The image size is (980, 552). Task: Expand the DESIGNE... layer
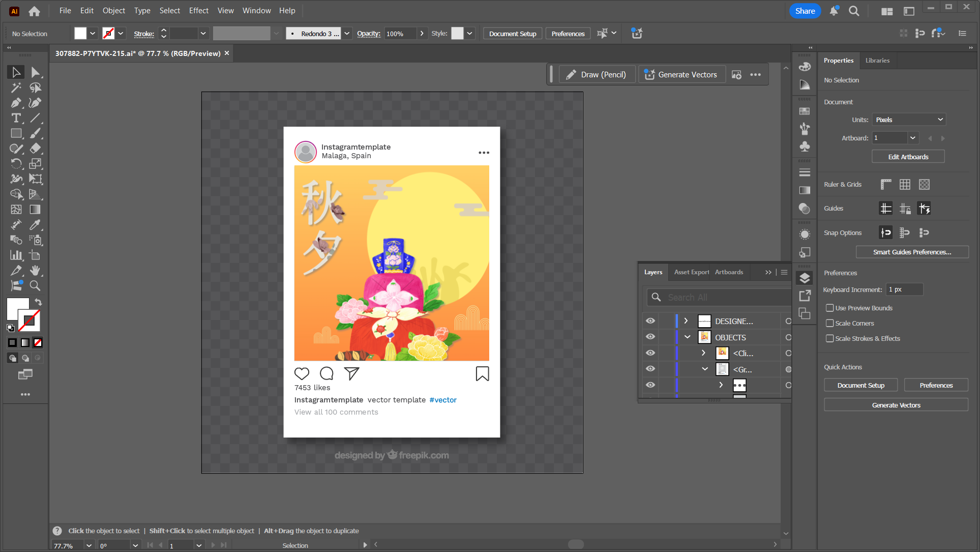point(686,321)
